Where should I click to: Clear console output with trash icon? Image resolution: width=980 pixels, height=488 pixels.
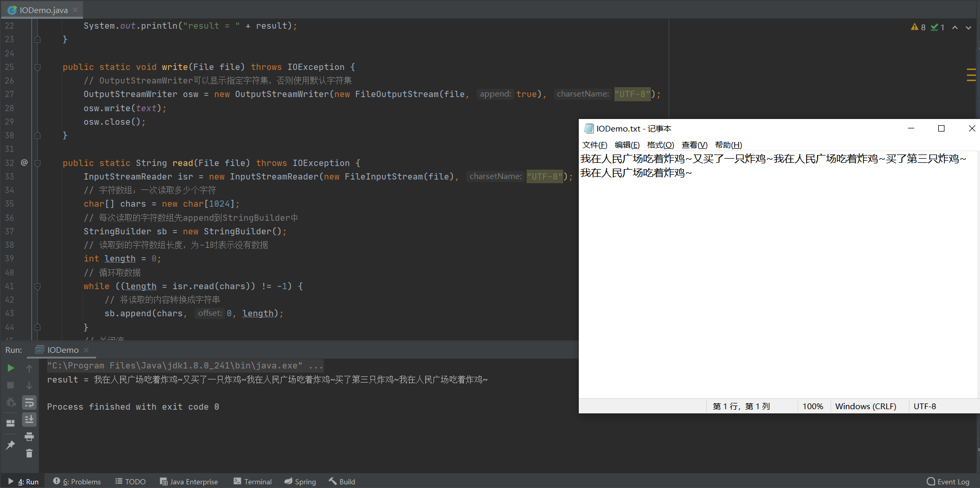[x=29, y=453]
